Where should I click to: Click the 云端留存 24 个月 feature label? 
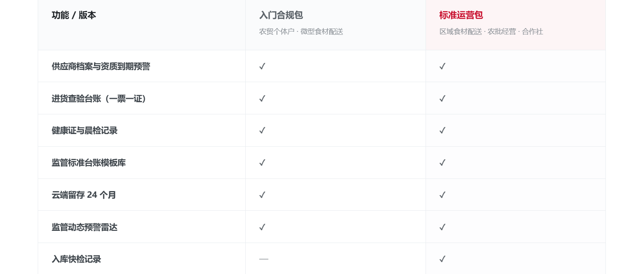pos(84,195)
